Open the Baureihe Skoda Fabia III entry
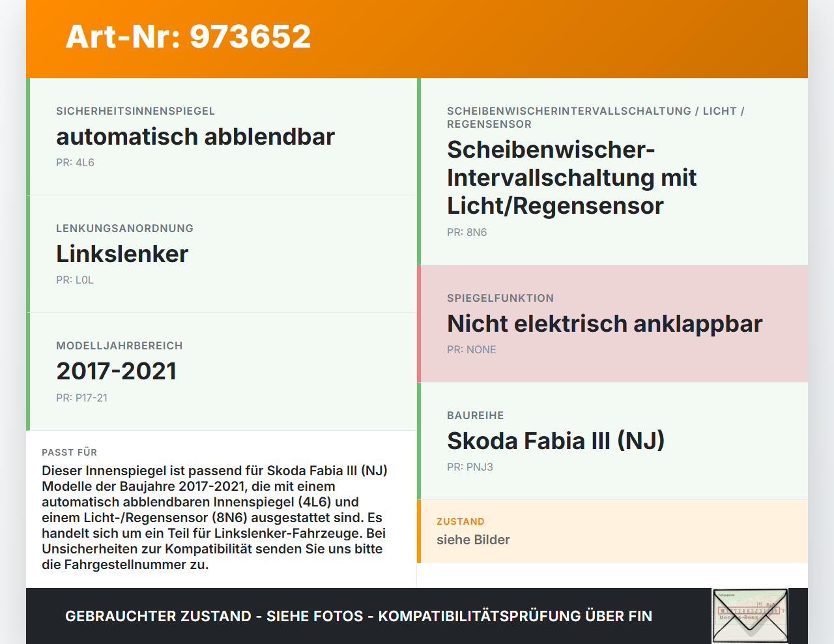Image resolution: width=834 pixels, height=644 pixels. tap(555, 440)
